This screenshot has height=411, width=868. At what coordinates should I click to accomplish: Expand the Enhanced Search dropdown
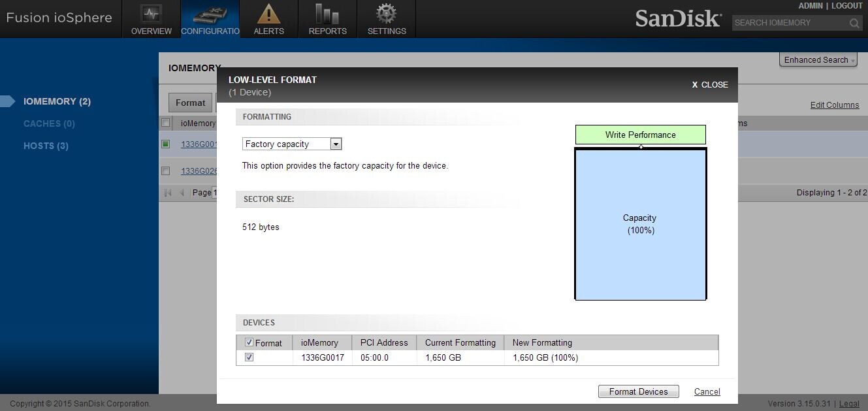pyautogui.click(x=820, y=60)
